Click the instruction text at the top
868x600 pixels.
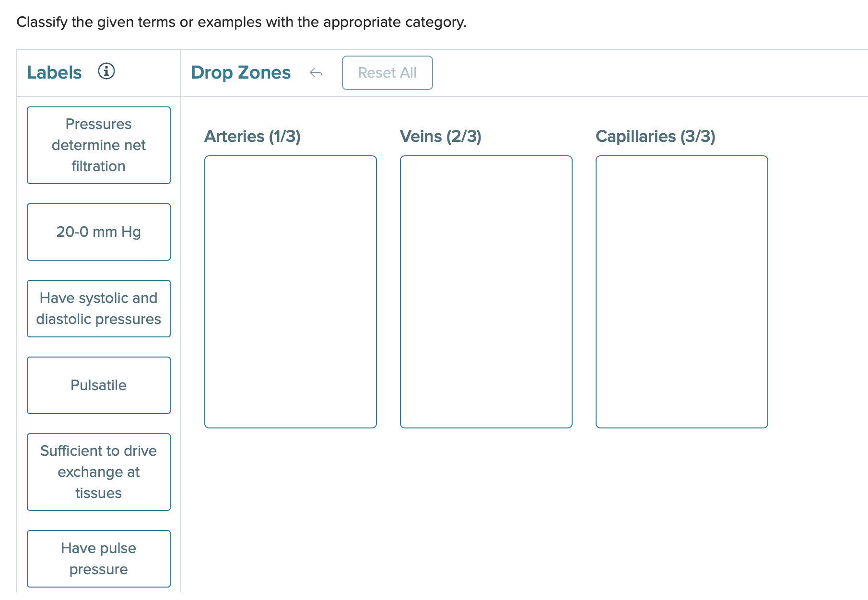(241, 22)
